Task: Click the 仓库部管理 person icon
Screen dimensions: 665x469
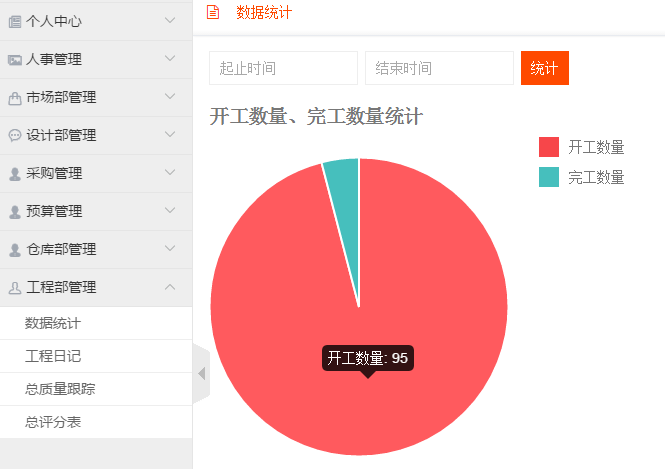Action: [14, 250]
